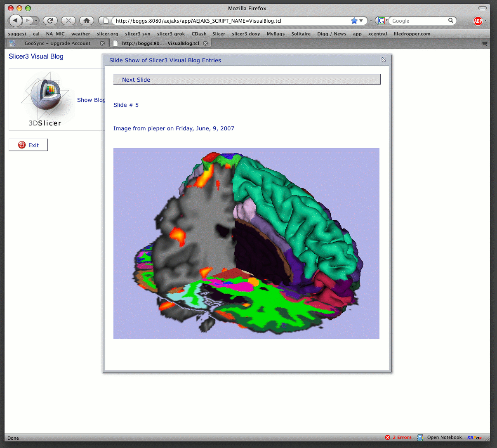Click the 3D Slicer logo image
The width and height of the screenshot is (497, 448).
coord(45,99)
